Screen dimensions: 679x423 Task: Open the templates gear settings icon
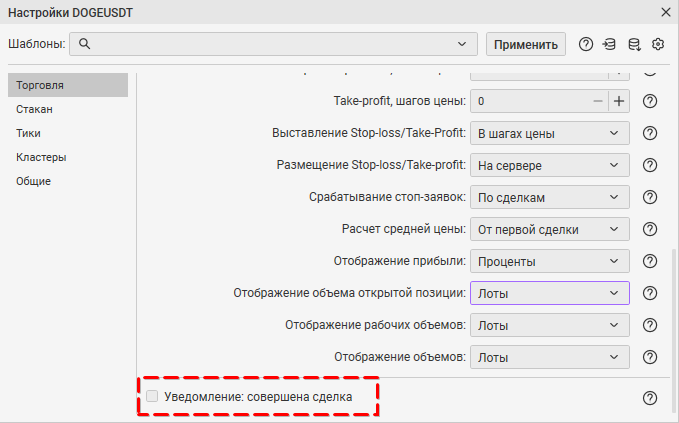[x=658, y=44]
